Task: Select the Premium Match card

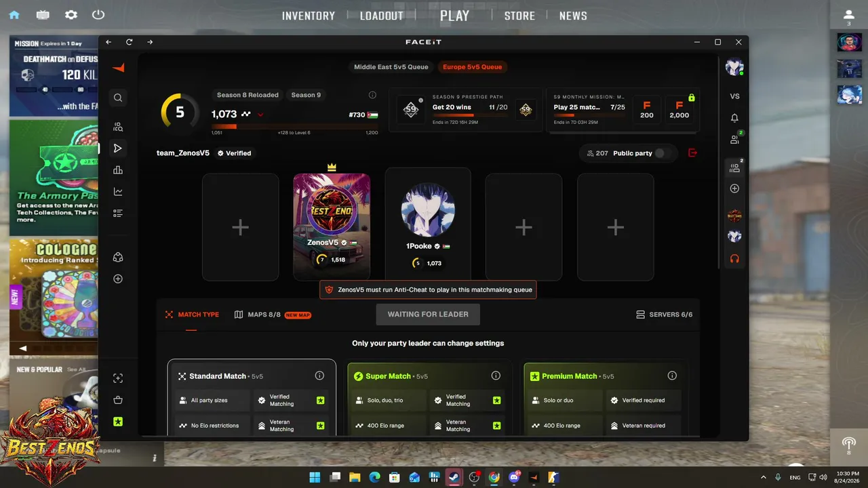Action: 604,400
